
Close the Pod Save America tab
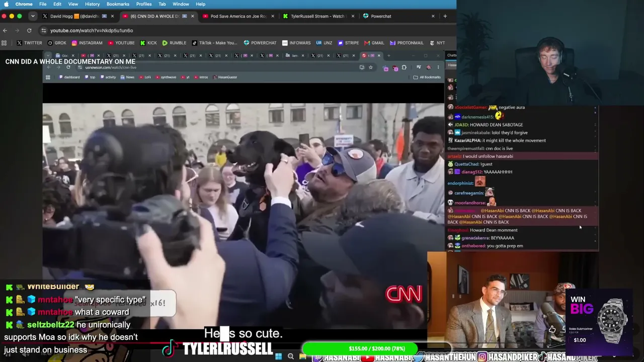[273, 16]
